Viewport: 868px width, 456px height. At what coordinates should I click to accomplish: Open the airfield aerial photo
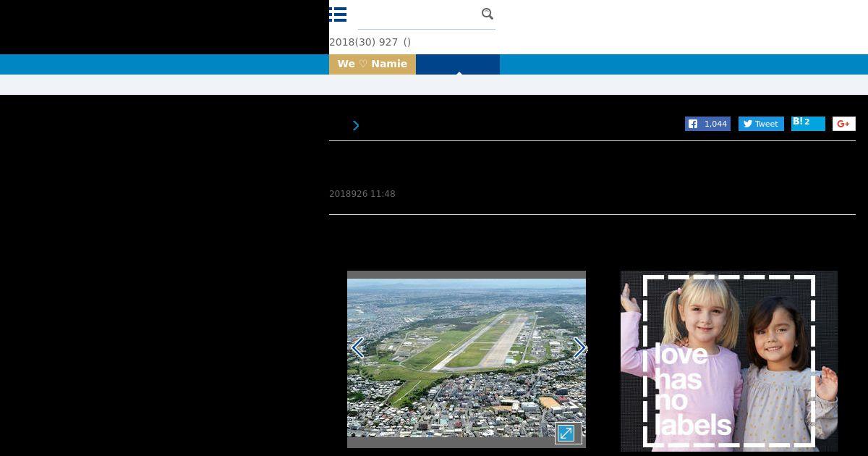point(467,358)
